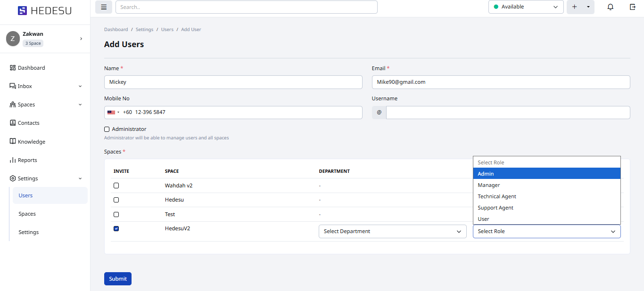Open Dashboard from the sidebar
The width and height of the screenshot is (644, 291).
point(31,68)
